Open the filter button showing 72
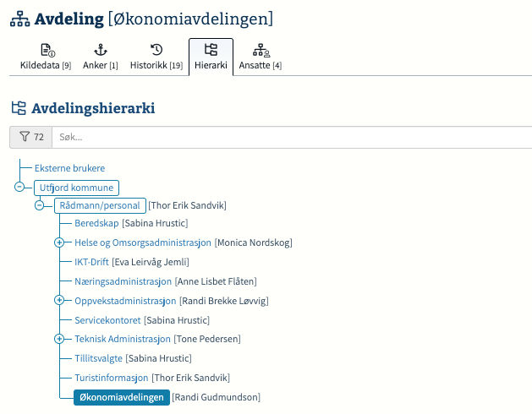532x414 pixels. (31, 137)
